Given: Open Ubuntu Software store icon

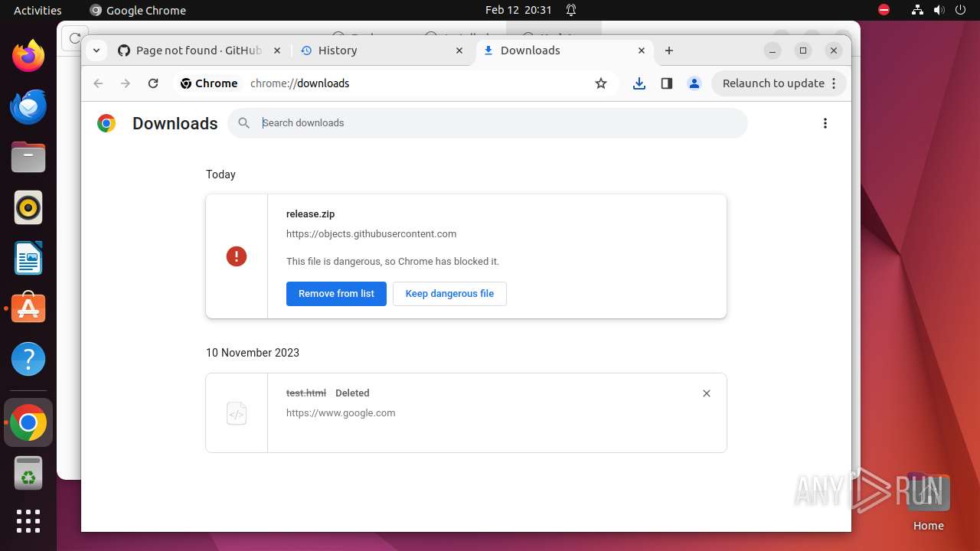Looking at the screenshot, I should pyautogui.click(x=28, y=308).
